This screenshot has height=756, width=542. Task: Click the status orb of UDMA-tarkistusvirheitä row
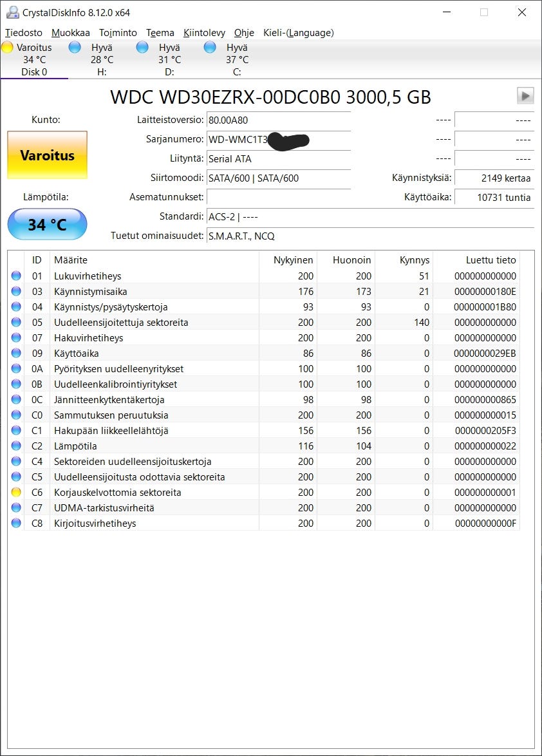pyautogui.click(x=16, y=507)
